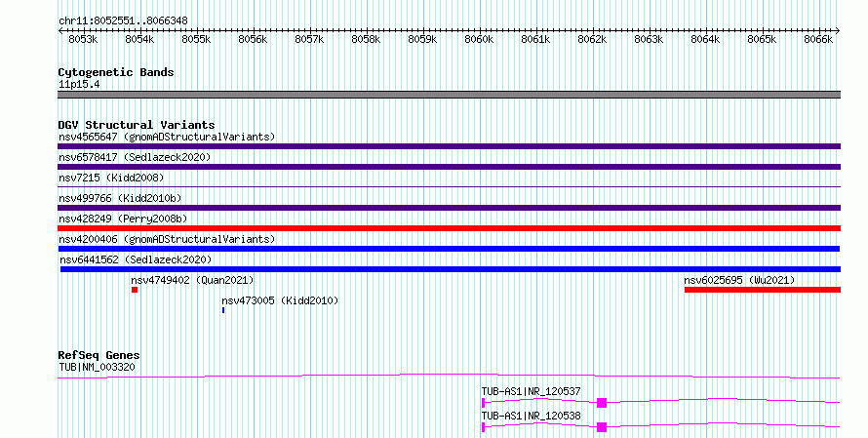
Task: Select the large exon box of TUB-AS1 NR_120537
Action: coord(602,403)
